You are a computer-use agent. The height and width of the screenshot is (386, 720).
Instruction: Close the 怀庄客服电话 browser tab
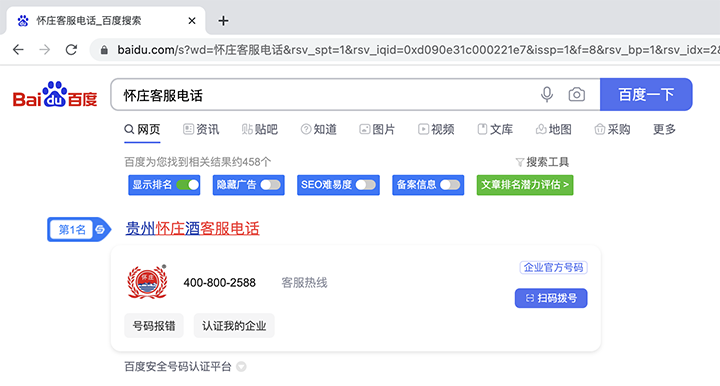pos(192,21)
